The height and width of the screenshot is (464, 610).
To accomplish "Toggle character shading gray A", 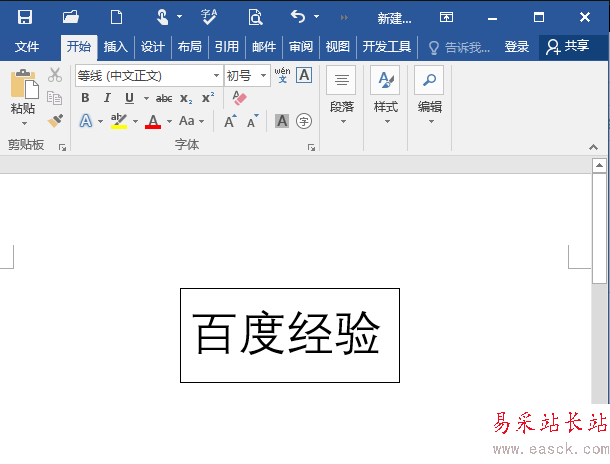I will 282,121.
